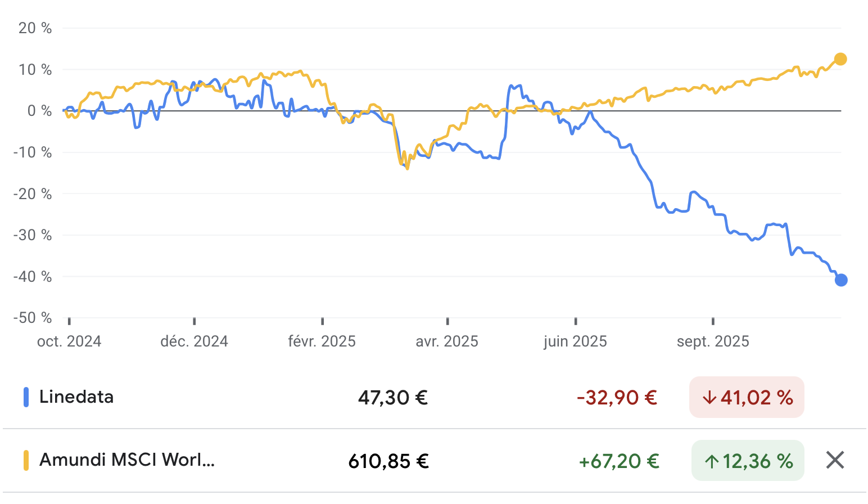Screen dimensions: 868x504
Task: Click the blue Linedata chart endpoint dot
Action: [x=840, y=280]
